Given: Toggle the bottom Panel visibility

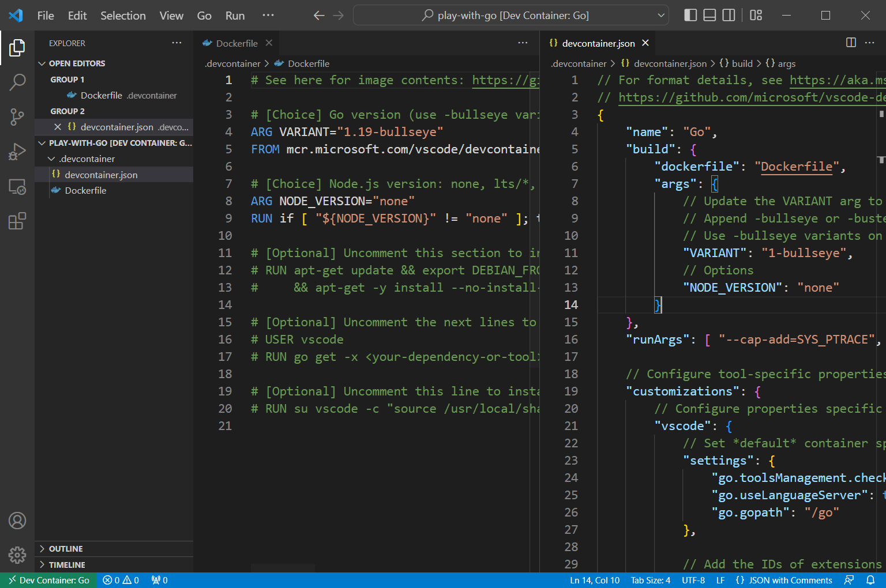Looking at the screenshot, I should click(710, 16).
